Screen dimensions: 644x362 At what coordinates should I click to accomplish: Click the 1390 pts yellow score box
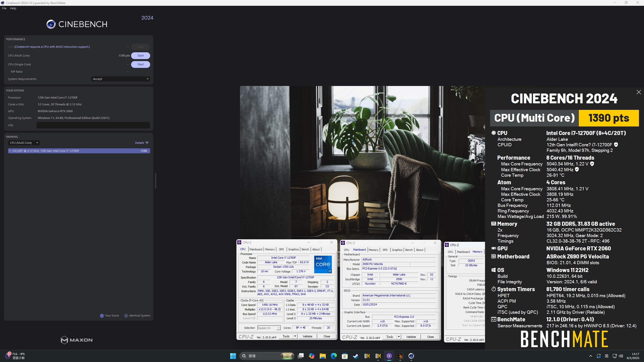pyautogui.click(x=609, y=118)
